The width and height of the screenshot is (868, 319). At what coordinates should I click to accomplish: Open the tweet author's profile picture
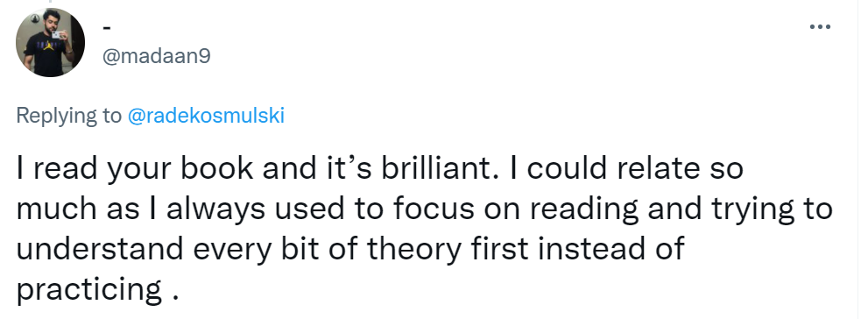51,42
